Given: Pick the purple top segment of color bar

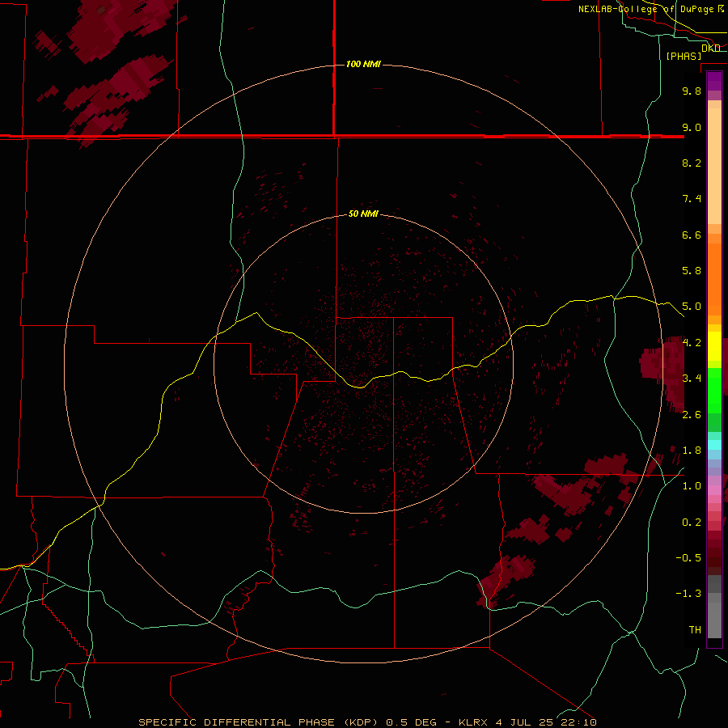Looking at the screenshot, I should tap(714, 81).
